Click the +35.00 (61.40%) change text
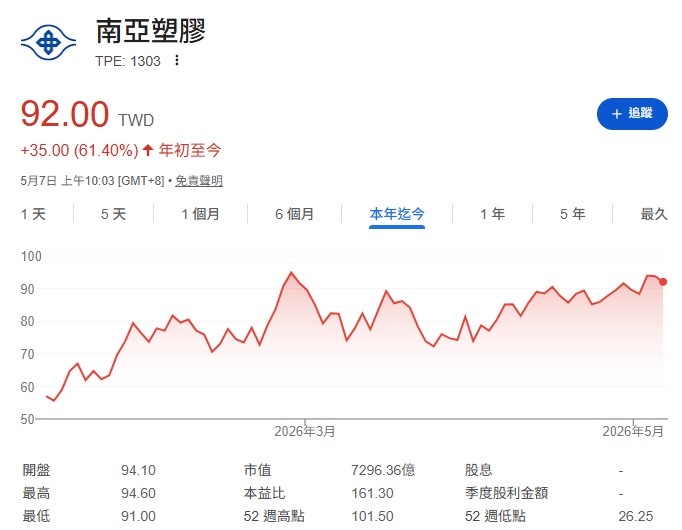682x530 pixels. click(80, 150)
